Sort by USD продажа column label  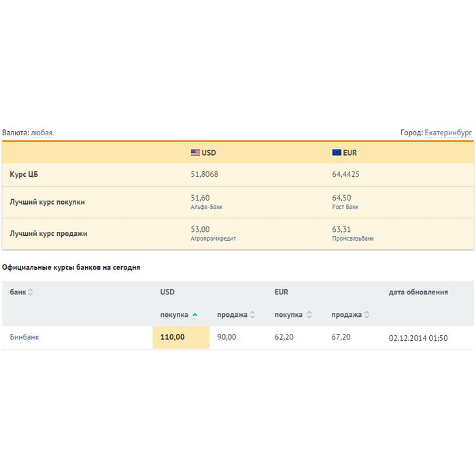(x=232, y=315)
